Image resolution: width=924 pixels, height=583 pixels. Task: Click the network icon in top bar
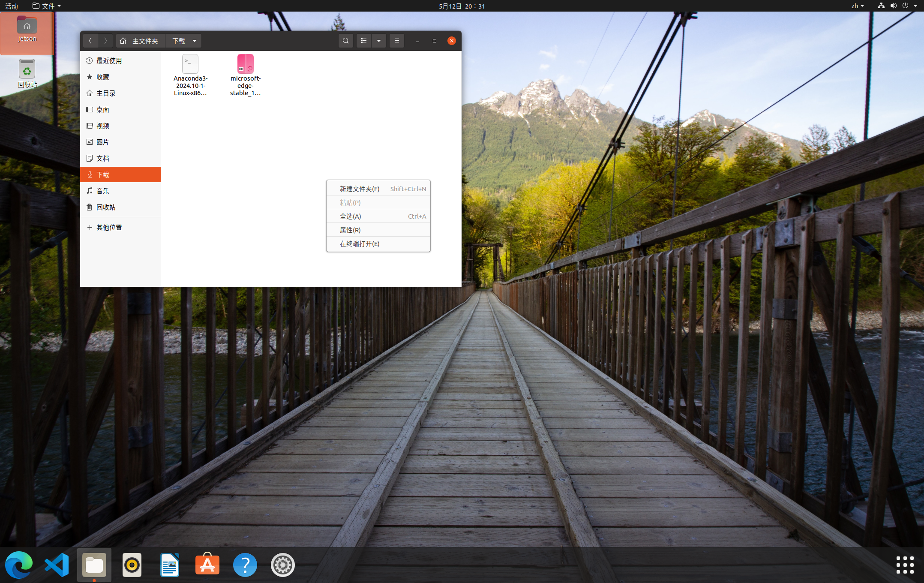click(x=881, y=6)
